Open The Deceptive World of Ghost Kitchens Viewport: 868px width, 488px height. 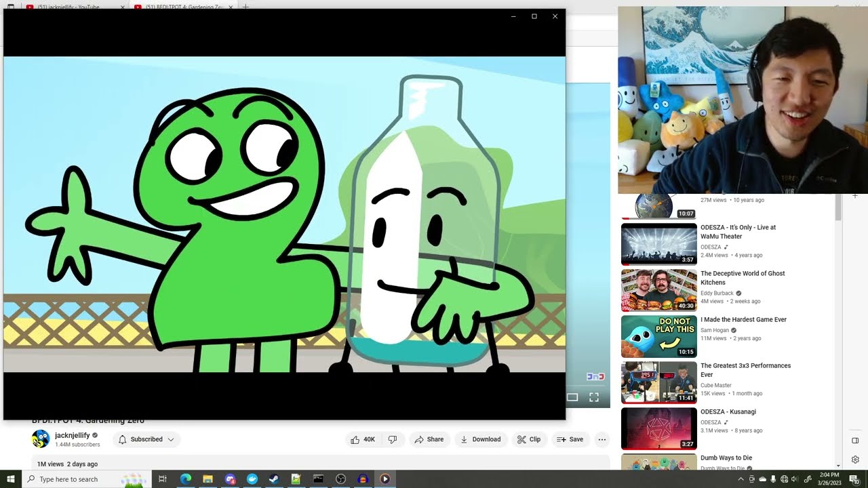(743, 278)
